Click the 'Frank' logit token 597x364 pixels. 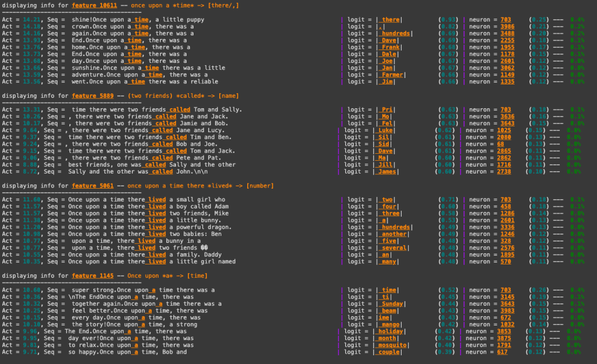pos(391,47)
